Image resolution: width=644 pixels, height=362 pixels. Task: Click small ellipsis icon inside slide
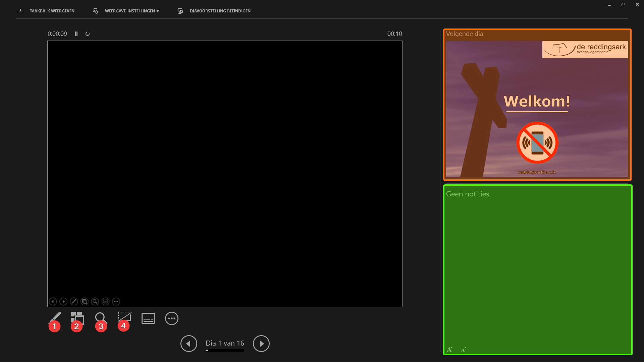point(116,301)
